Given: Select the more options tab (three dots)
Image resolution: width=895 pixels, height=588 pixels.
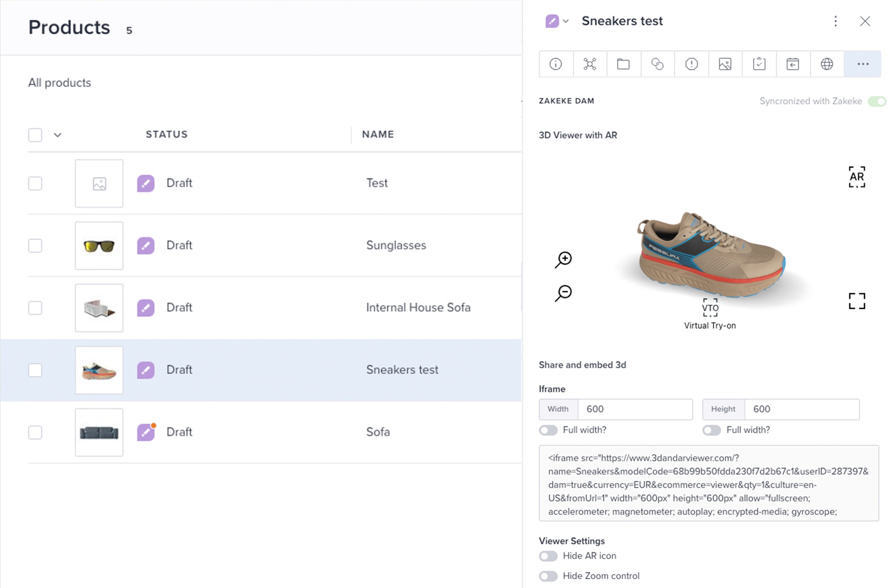Looking at the screenshot, I should 862,64.
